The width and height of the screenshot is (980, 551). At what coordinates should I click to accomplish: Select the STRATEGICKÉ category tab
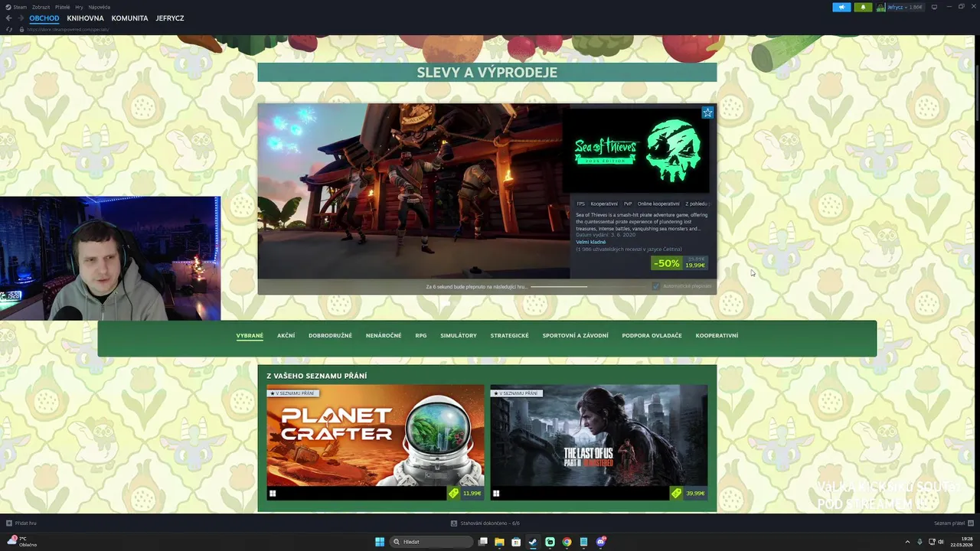509,335
